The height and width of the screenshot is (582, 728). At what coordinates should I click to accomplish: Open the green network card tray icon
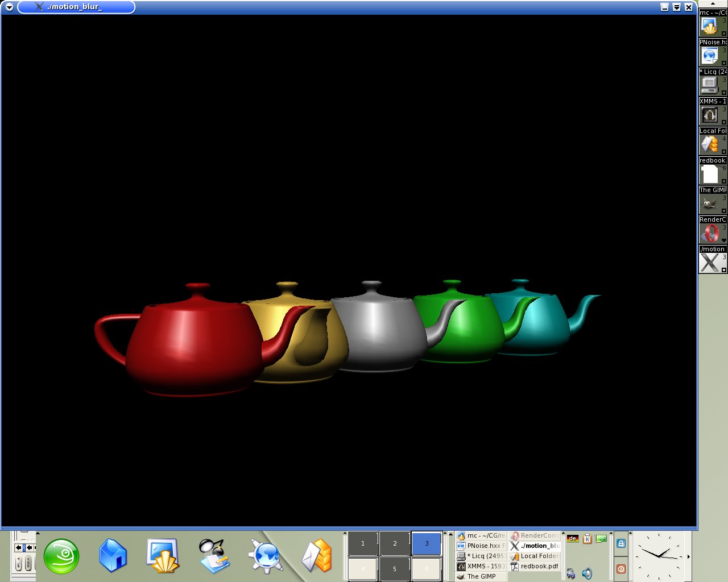point(601,538)
